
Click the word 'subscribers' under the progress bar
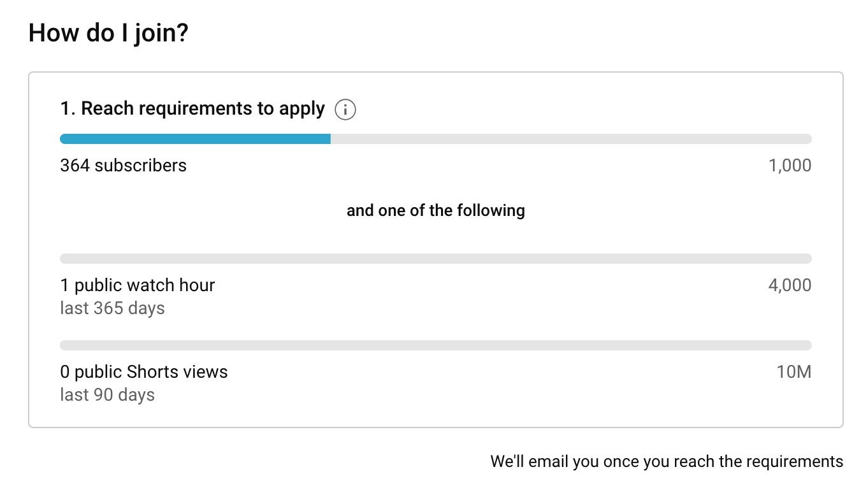tap(140, 166)
